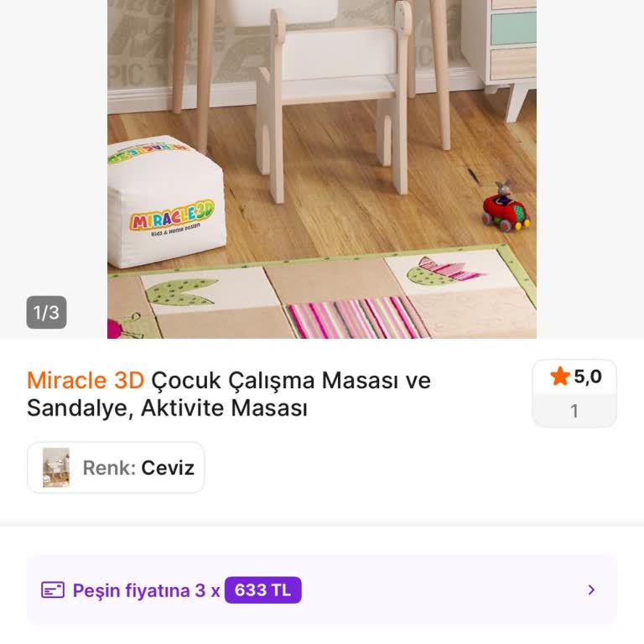
Task: Open installment details with the right chevron
Action: (591, 590)
